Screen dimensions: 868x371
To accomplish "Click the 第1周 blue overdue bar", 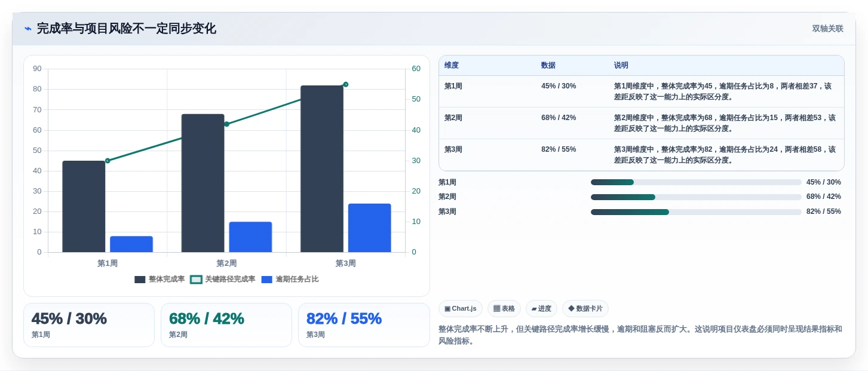I will tap(131, 244).
